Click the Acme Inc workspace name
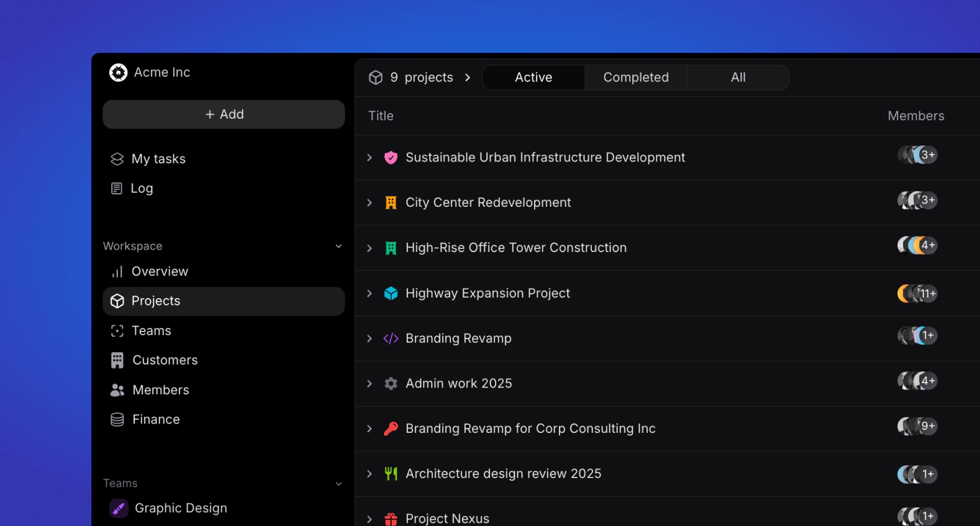Screen dimensions: 980x526 [162, 73]
